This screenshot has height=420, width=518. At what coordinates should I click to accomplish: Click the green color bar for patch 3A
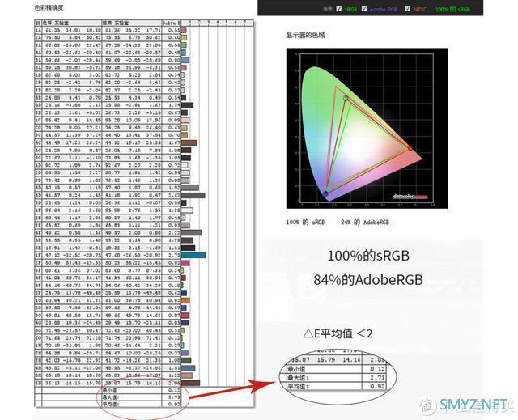184,45
